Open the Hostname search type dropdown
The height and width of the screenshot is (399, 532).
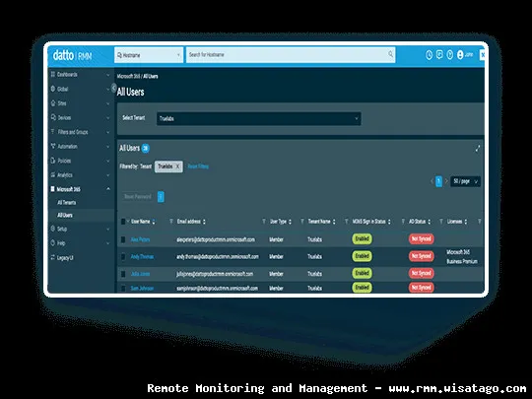click(149, 55)
